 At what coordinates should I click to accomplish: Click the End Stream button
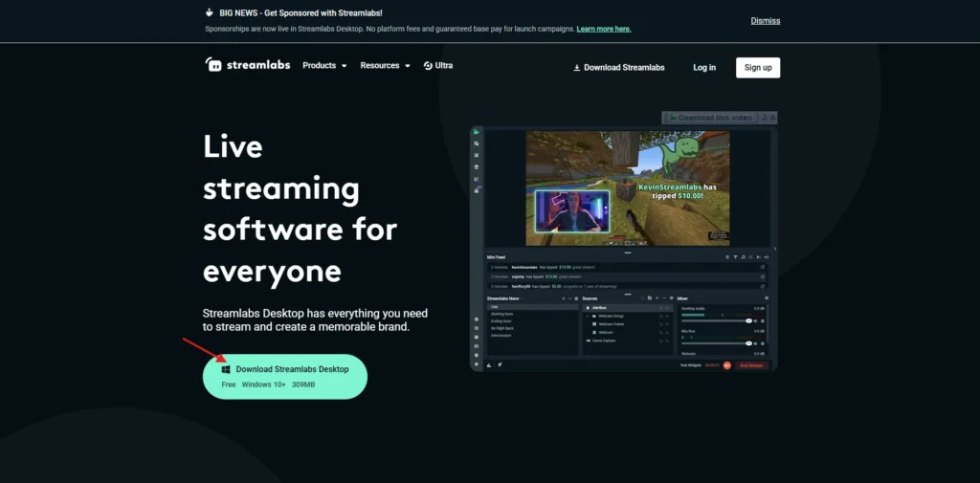(x=752, y=365)
